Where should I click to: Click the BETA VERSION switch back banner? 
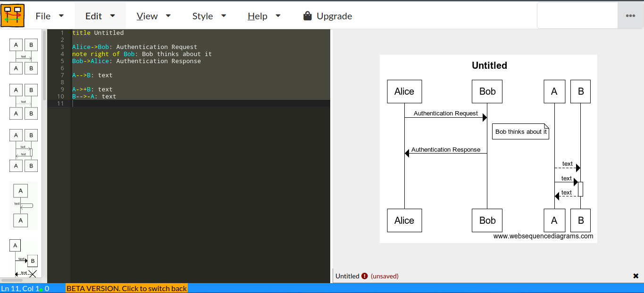point(126,288)
